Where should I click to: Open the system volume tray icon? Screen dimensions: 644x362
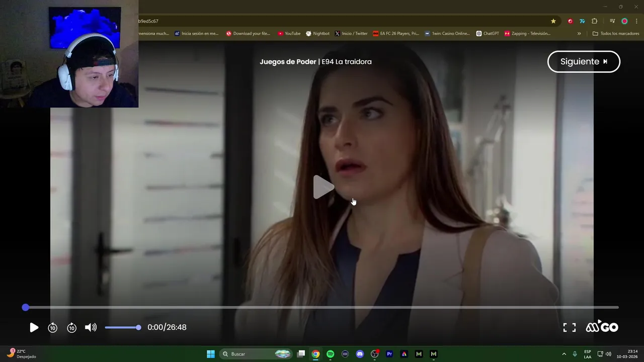click(608, 354)
